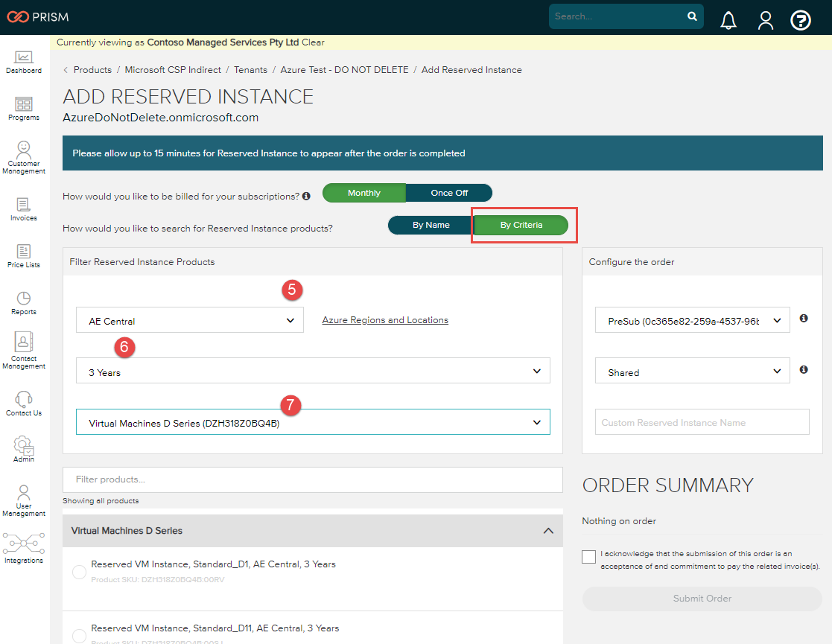Collapse the Virtual Machines D Series section
Viewport: 832px width, 644px height.
(548, 531)
